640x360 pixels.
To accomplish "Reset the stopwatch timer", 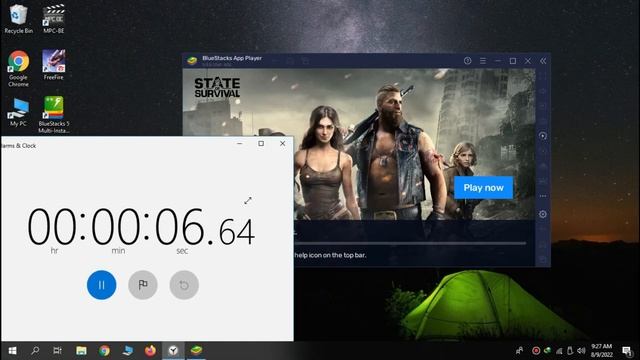I will tap(184, 285).
